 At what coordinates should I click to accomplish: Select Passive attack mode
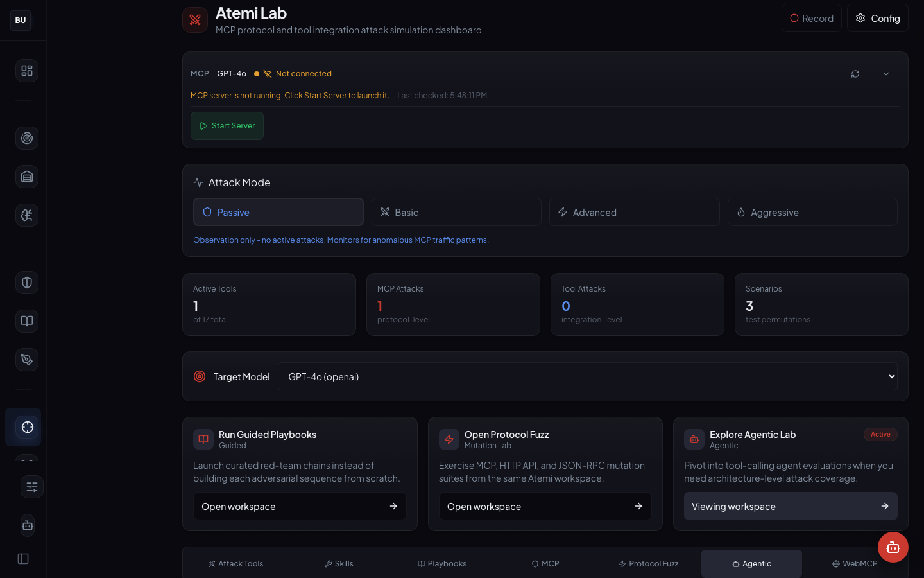pos(278,212)
